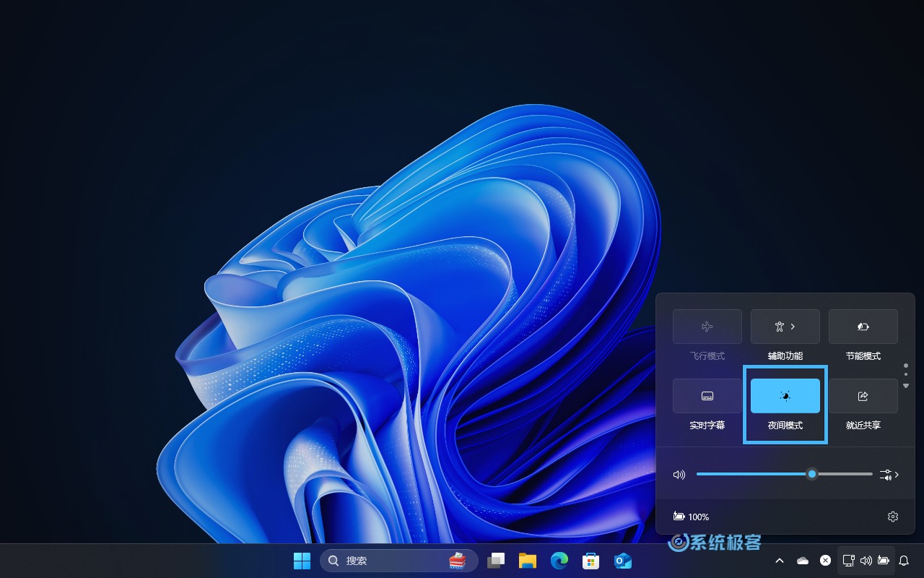The height and width of the screenshot is (578, 924).
Task: Open the Windows Start menu
Action: (302, 561)
